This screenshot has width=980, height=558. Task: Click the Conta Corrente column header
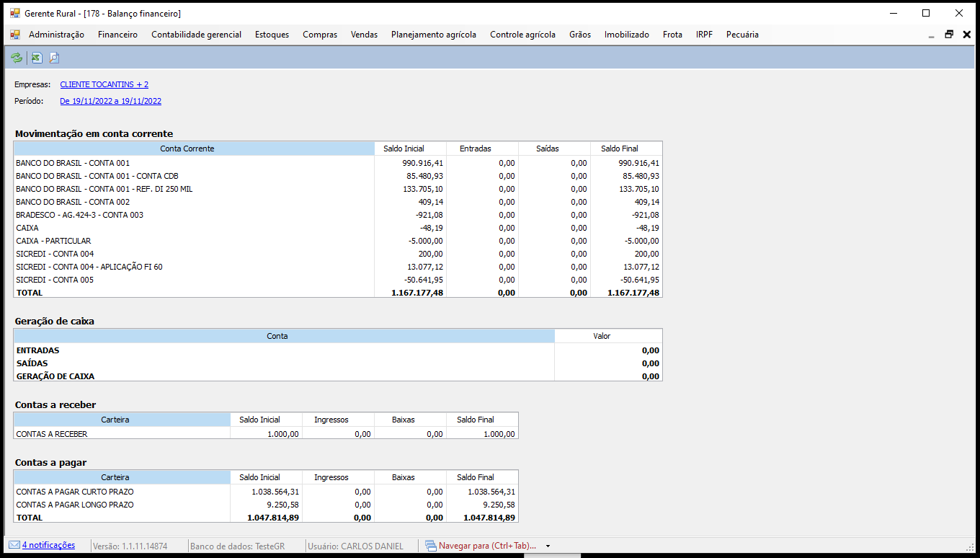[x=194, y=149]
